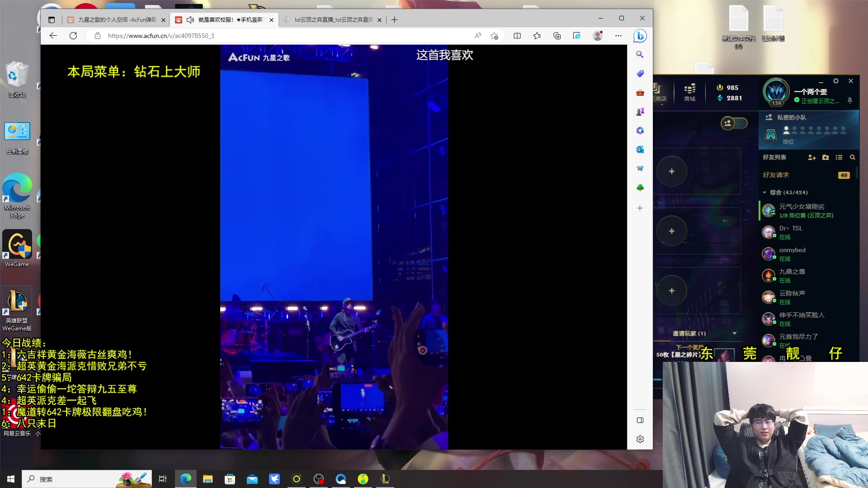Viewport: 868px width, 488px height.
Task: Open Edge sidebar Outlook icon
Action: pyautogui.click(x=640, y=150)
